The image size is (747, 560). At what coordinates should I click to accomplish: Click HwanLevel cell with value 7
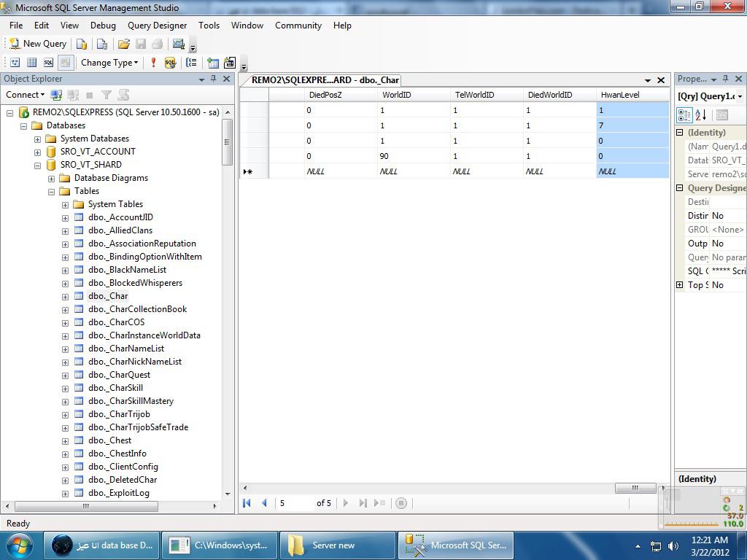(x=632, y=125)
